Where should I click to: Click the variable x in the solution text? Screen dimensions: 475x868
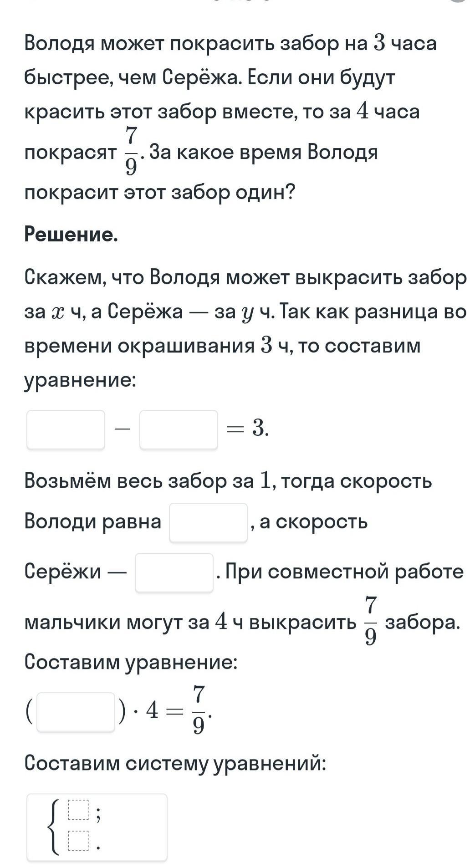click(x=58, y=312)
